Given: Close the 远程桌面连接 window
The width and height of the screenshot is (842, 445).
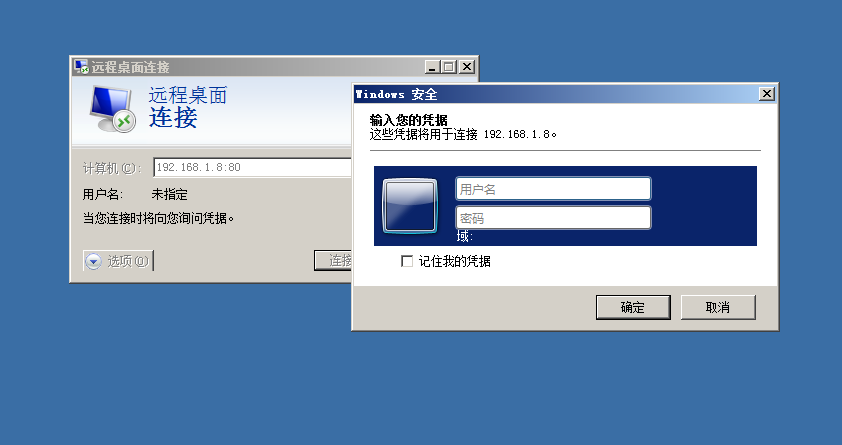Looking at the screenshot, I should 467,67.
